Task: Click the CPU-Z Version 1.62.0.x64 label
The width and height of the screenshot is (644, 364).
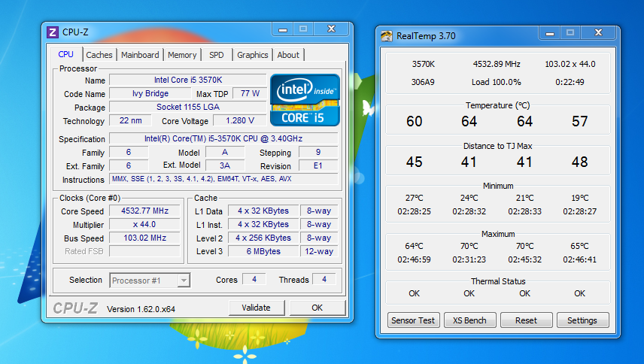Action: pyautogui.click(x=141, y=309)
